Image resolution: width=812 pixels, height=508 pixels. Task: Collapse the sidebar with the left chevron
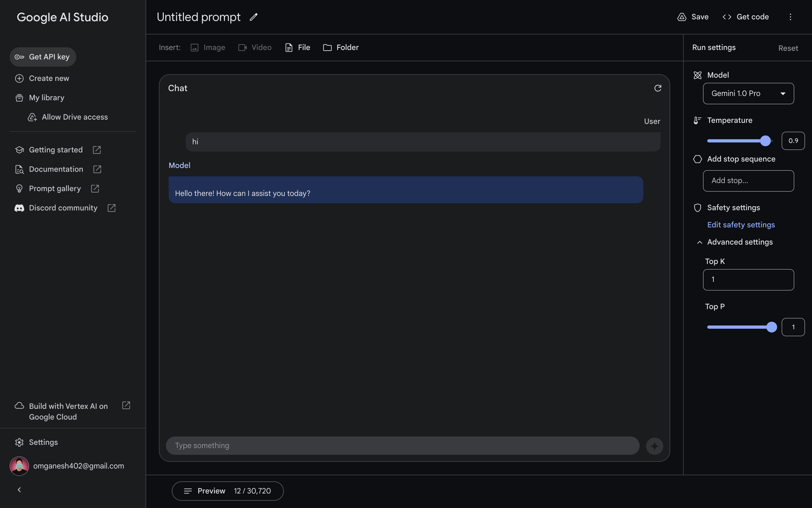pos(19,490)
